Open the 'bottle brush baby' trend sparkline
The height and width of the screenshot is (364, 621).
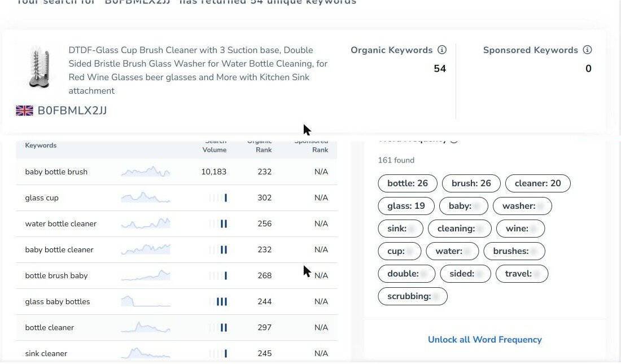[146, 275]
